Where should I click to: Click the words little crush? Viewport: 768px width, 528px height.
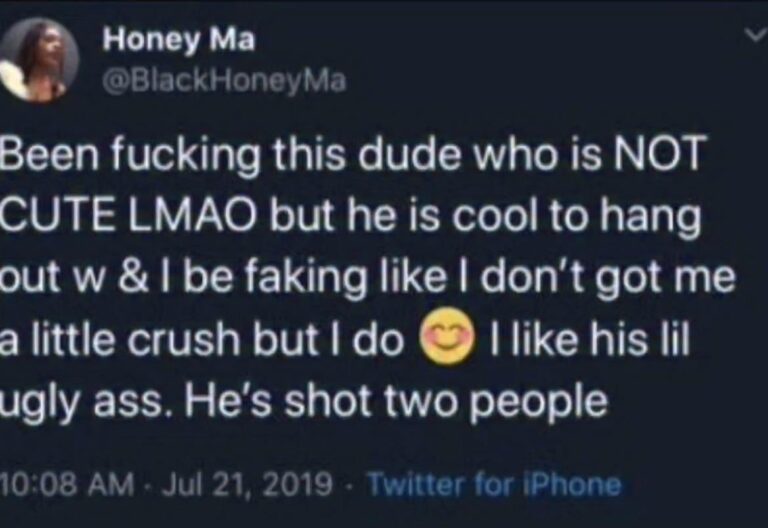[134, 343]
